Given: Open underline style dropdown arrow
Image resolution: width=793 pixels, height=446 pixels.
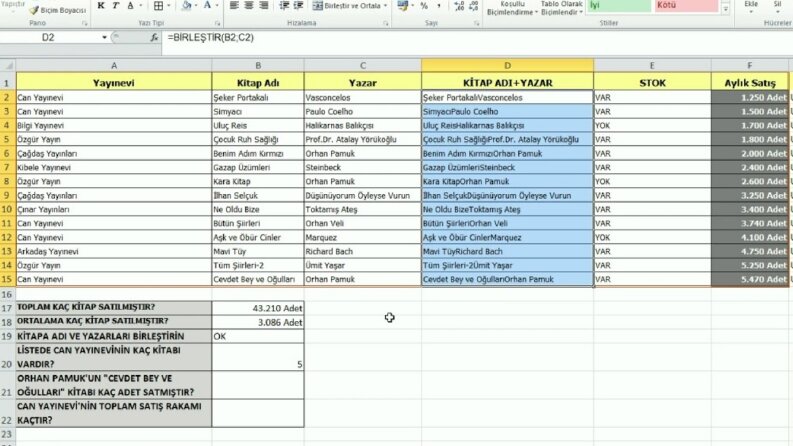Looking at the screenshot, I should [x=141, y=6].
